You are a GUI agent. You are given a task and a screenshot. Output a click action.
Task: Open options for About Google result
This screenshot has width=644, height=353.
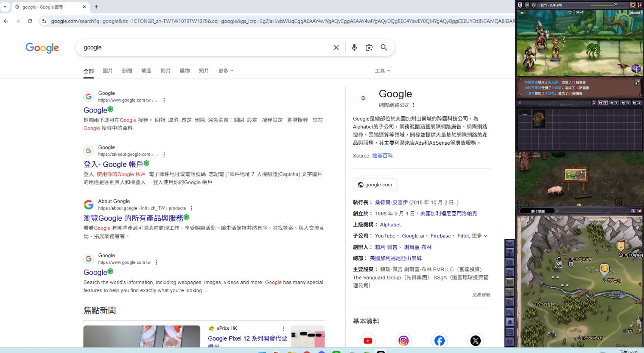pyautogui.click(x=191, y=208)
